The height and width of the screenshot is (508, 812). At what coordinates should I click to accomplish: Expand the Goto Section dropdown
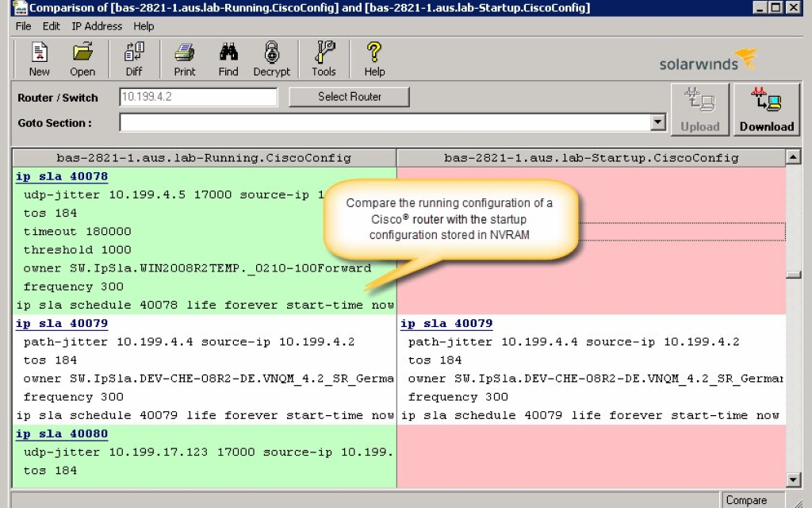(x=658, y=122)
